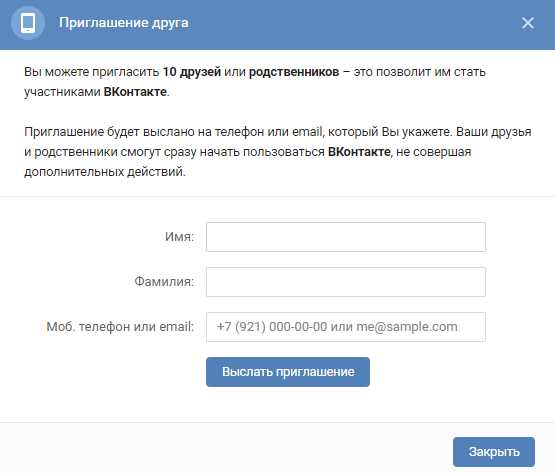Screen dimensions: 555x473
Task: Click the Приглашение друга dialog title
Action: click(124, 23)
